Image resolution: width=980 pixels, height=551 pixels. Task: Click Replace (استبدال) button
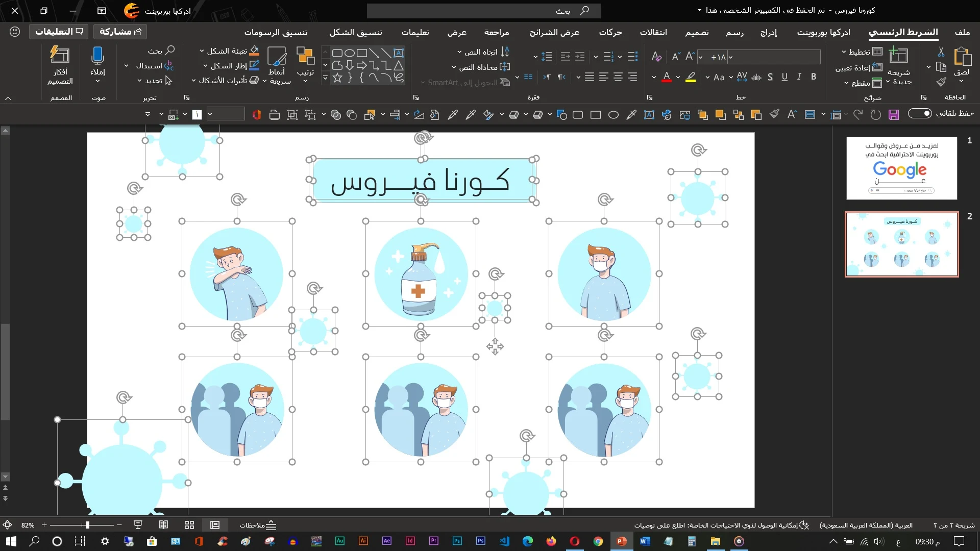point(155,66)
